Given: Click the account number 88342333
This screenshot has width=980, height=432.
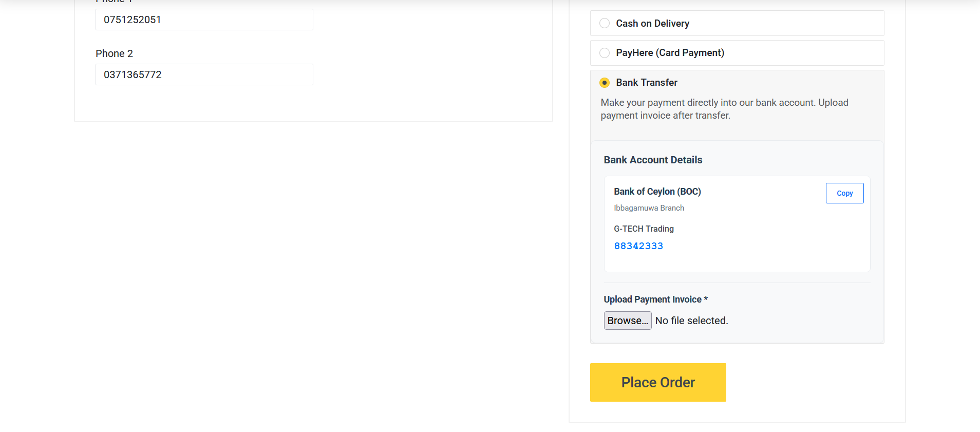Looking at the screenshot, I should [638, 246].
